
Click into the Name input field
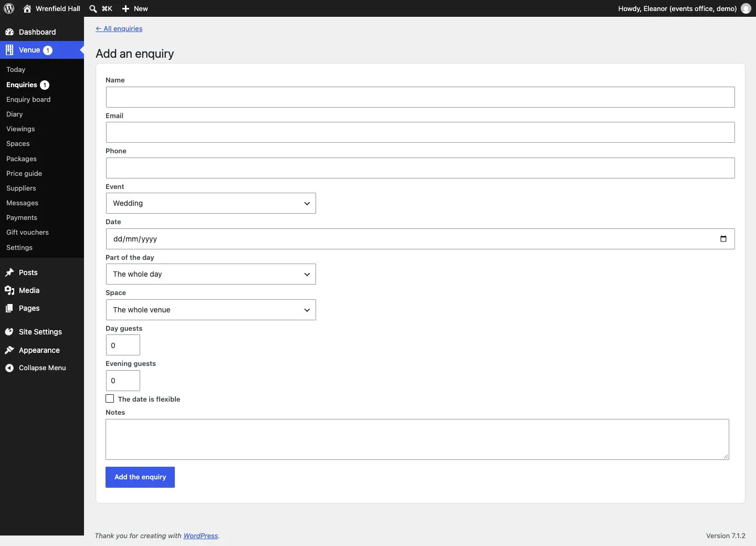tap(421, 97)
